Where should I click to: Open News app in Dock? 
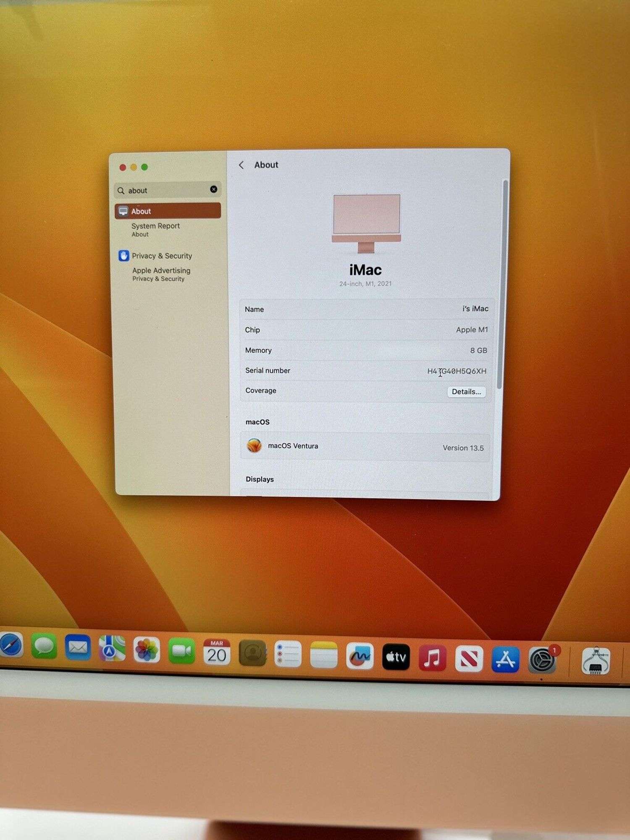[x=469, y=659]
